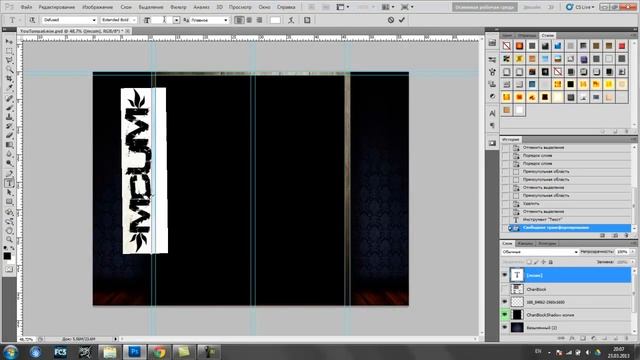Hide the 100_8492 layer
This screenshot has height=360, width=640.
[x=505, y=302]
